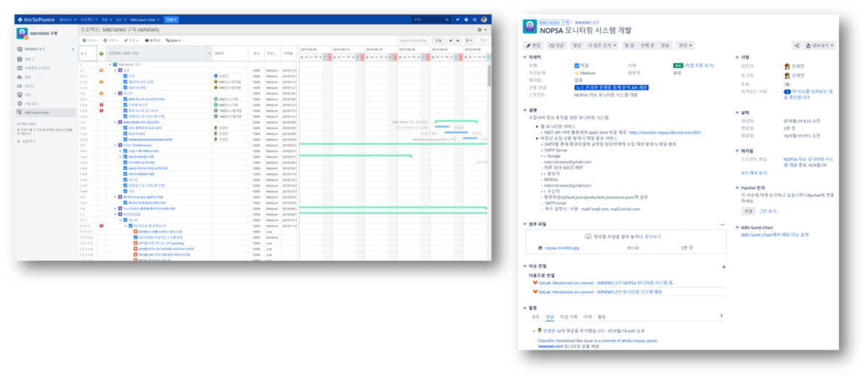
Task: Click the notification feedback icon in header
Action: click(458, 20)
